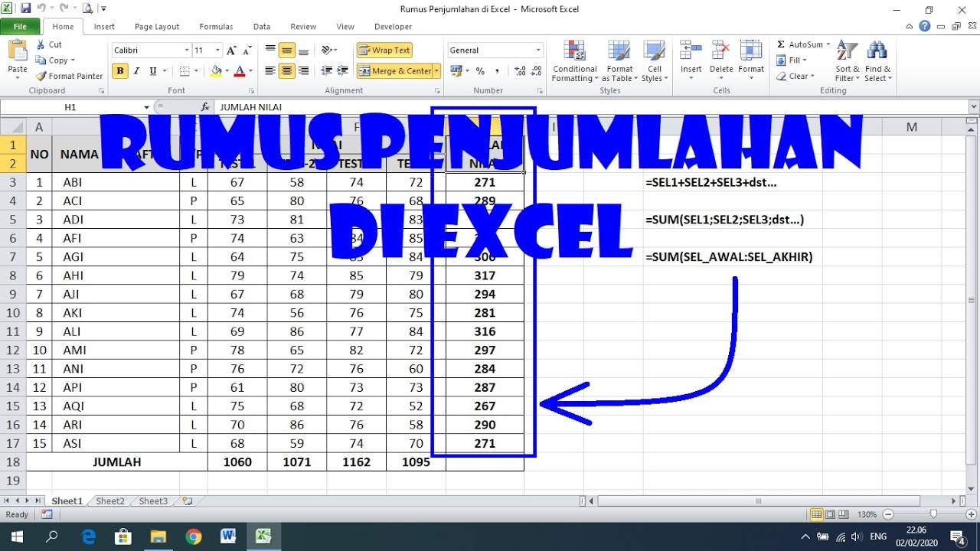Click the Top Align icon
This screenshot has height=551, width=980.
tap(270, 50)
